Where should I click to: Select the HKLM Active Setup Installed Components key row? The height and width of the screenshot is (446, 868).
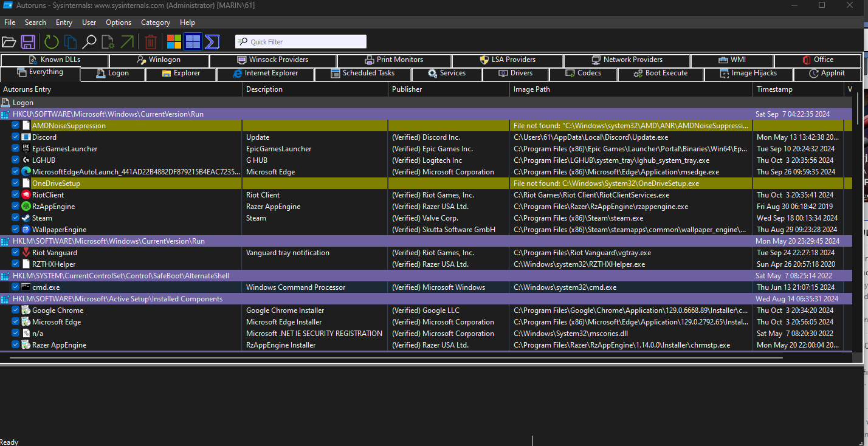coord(425,299)
